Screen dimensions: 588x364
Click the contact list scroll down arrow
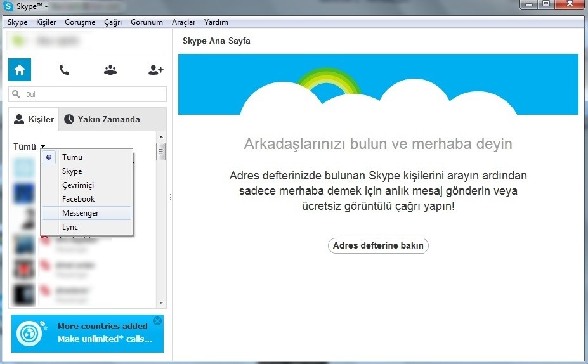click(161, 303)
